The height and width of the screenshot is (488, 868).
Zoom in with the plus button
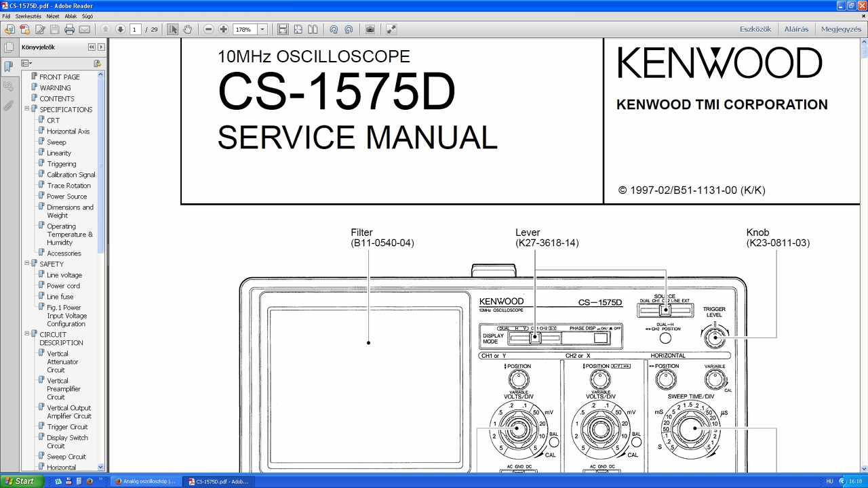[x=223, y=29]
